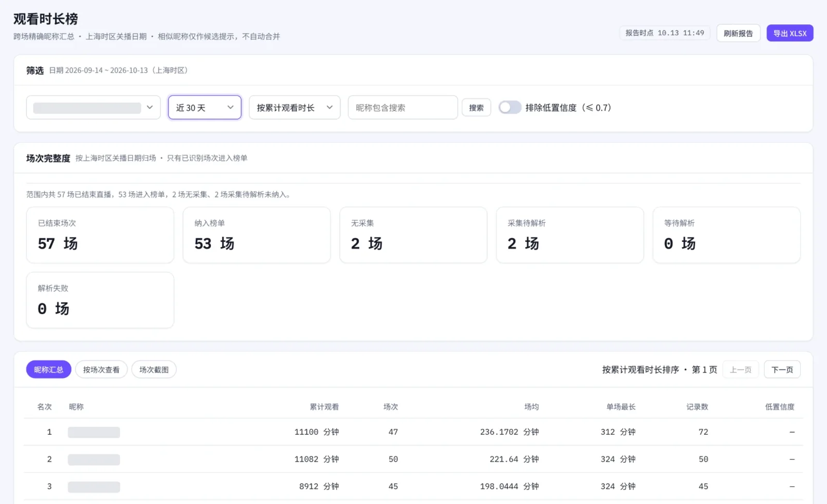Expand the 按累计观看时长 sort dropdown
The width and height of the screenshot is (827, 504).
coord(295,108)
